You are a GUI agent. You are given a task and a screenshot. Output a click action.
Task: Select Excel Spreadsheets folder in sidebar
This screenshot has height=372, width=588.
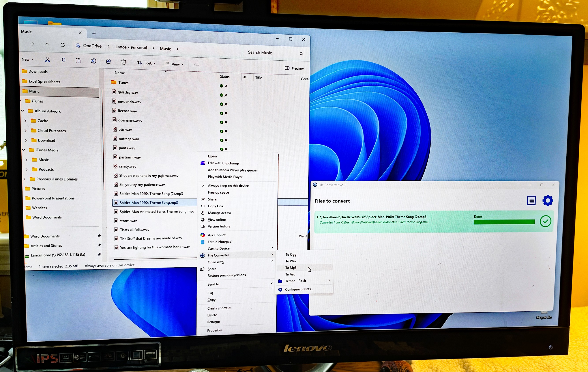click(44, 82)
